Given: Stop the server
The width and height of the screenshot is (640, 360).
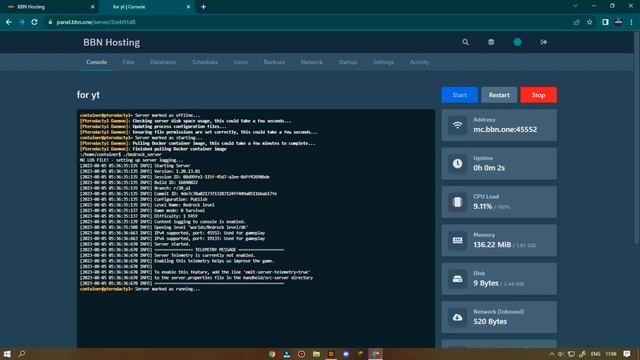Looking at the screenshot, I should pyautogui.click(x=538, y=95).
